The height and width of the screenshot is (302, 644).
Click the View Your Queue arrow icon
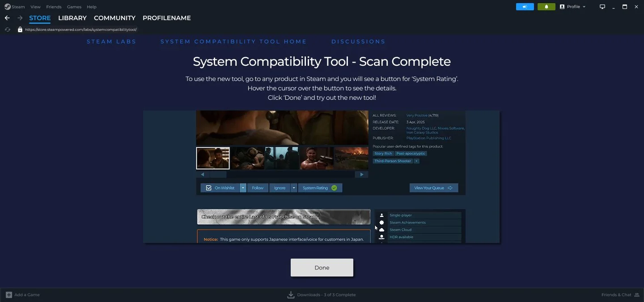pos(450,188)
